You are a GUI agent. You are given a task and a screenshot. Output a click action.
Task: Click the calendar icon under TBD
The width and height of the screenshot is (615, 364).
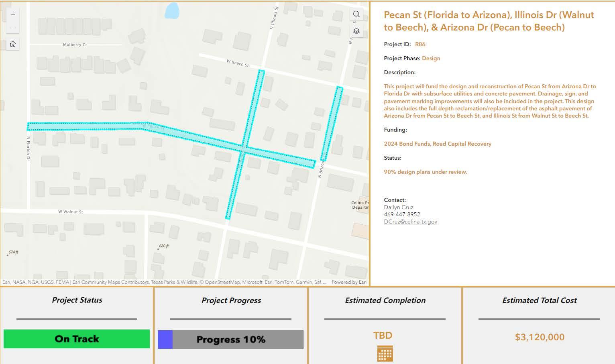[385, 353]
